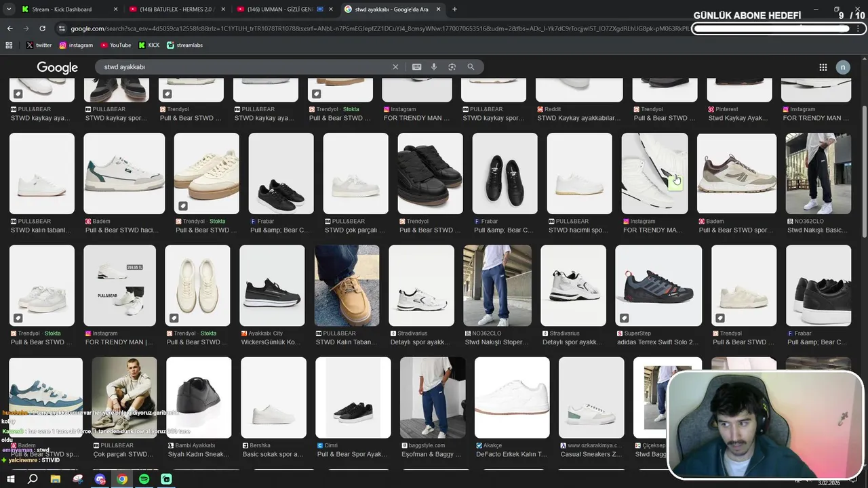Go back with the browser back arrow
The width and height of the screenshot is (868, 488).
(9, 28)
